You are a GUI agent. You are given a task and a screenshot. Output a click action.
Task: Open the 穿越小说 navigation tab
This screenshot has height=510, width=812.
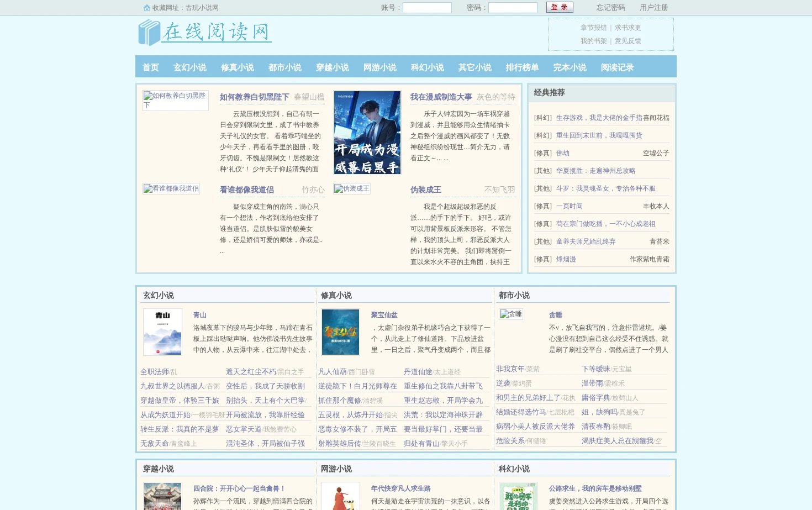pos(333,67)
